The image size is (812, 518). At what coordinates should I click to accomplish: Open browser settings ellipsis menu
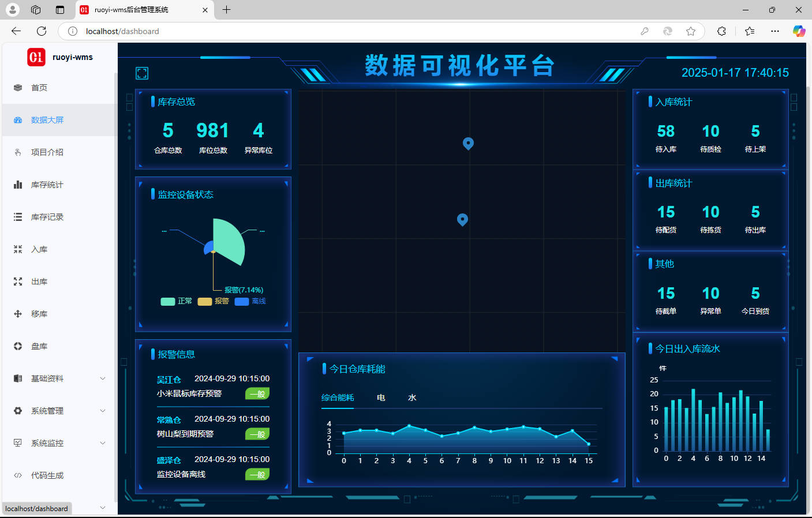pos(775,31)
